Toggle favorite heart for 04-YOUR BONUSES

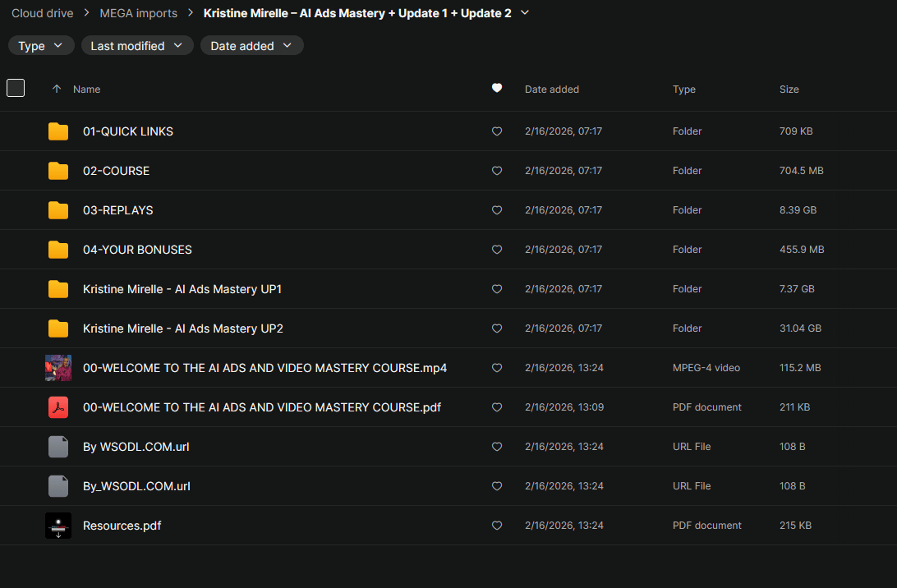496,250
